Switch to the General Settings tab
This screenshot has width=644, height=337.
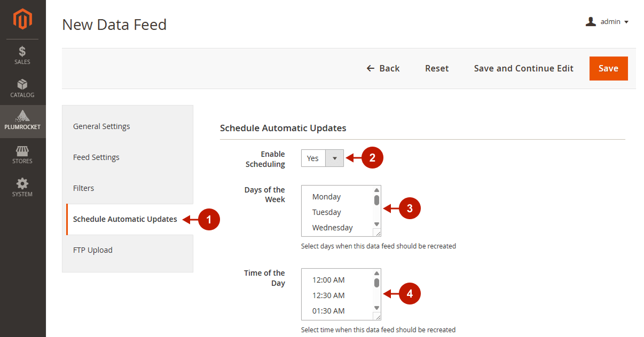point(101,126)
